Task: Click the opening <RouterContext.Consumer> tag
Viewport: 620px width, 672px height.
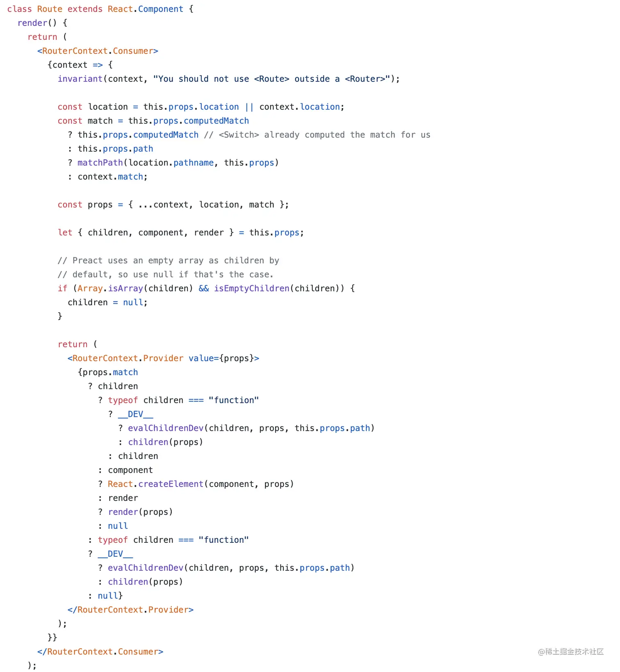Action: 98,51
